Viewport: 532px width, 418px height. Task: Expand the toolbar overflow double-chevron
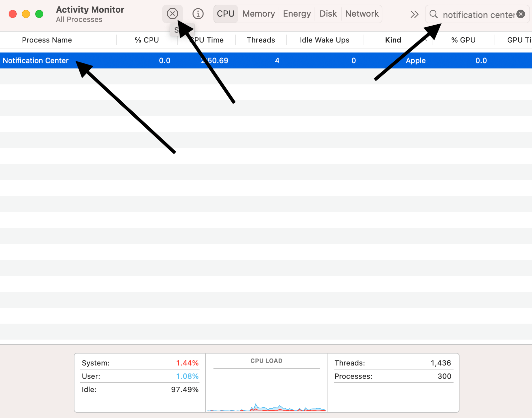coord(414,14)
